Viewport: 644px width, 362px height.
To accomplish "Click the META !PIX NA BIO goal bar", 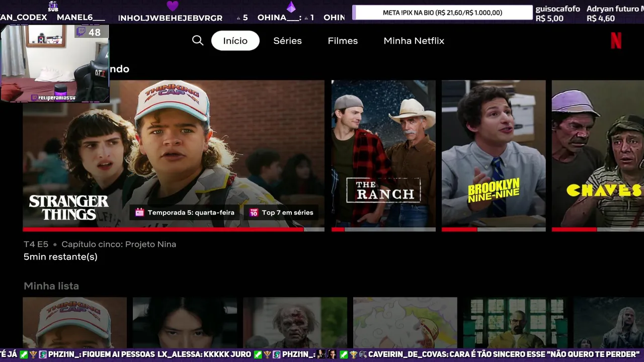I will (442, 13).
